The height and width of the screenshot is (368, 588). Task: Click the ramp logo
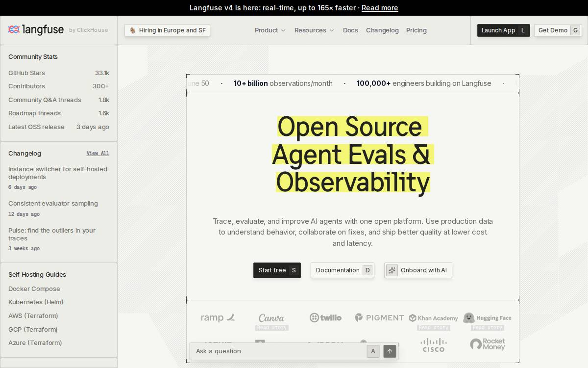tap(218, 317)
